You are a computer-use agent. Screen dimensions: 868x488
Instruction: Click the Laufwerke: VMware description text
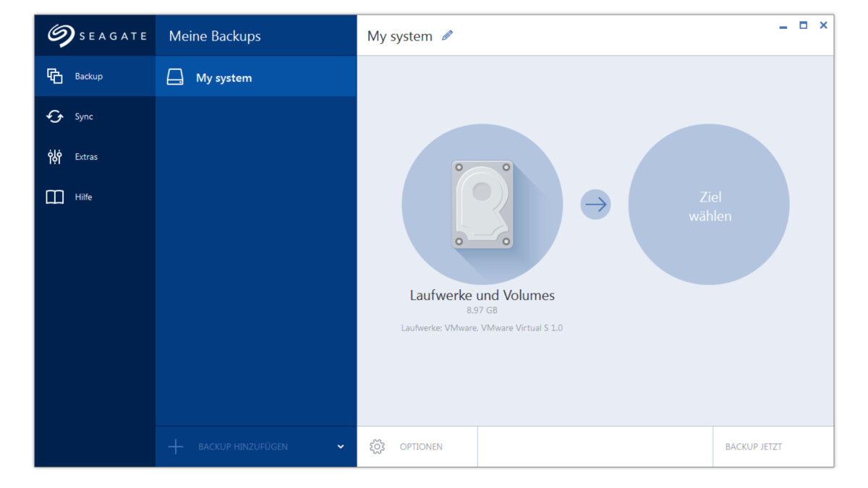[x=482, y=328]
